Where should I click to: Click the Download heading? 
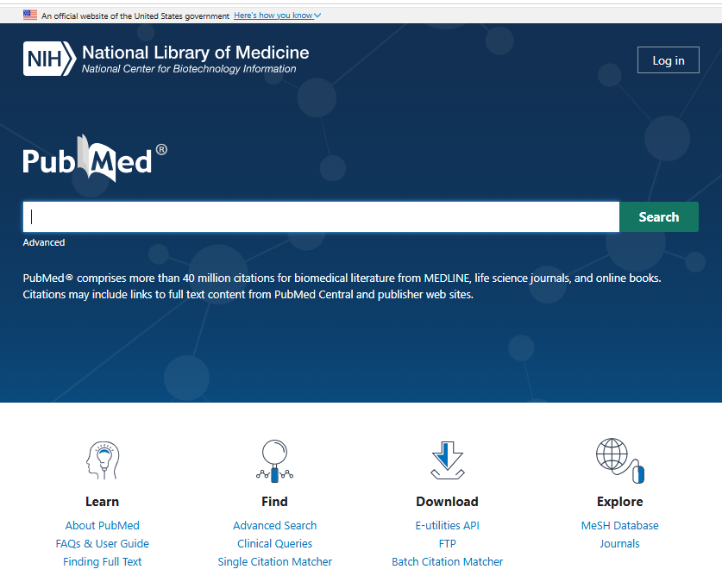(x=447, y=502)
